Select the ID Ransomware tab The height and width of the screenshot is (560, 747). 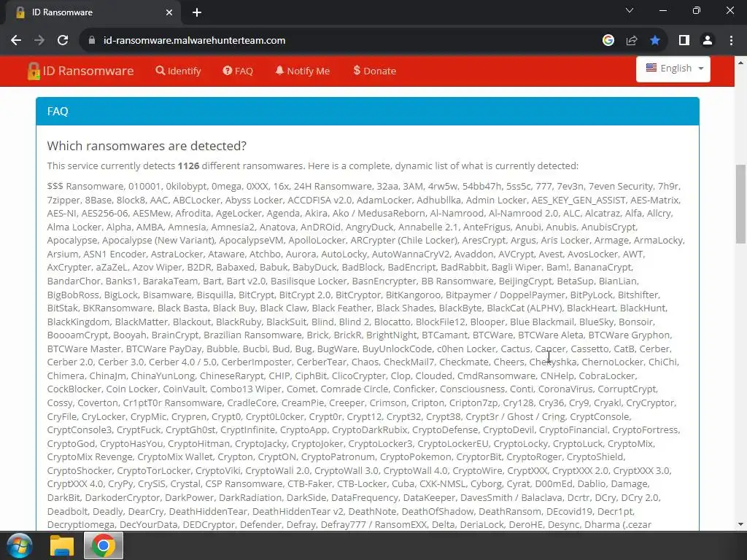90,12
